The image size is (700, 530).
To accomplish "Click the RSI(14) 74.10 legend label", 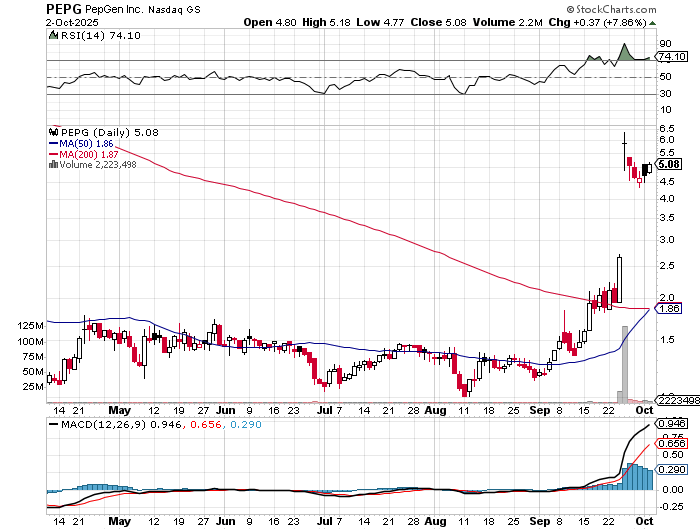I will [x=101, y=35].
